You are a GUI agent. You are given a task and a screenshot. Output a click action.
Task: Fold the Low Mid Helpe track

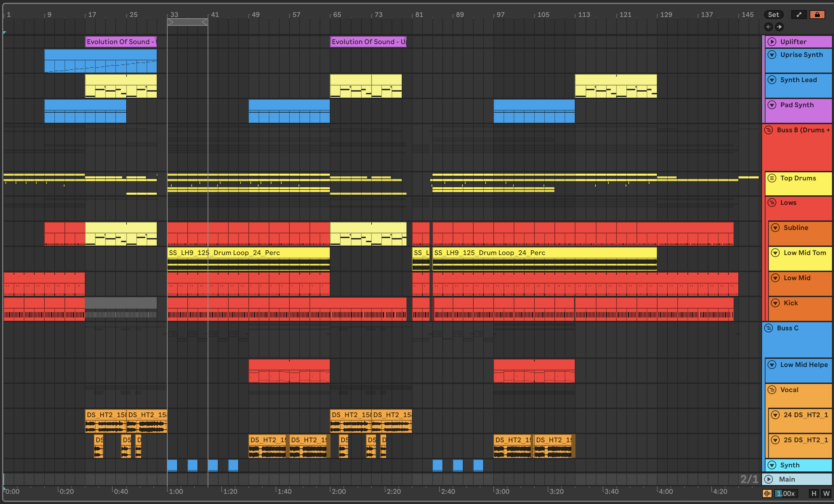click(x=772, y=365)
